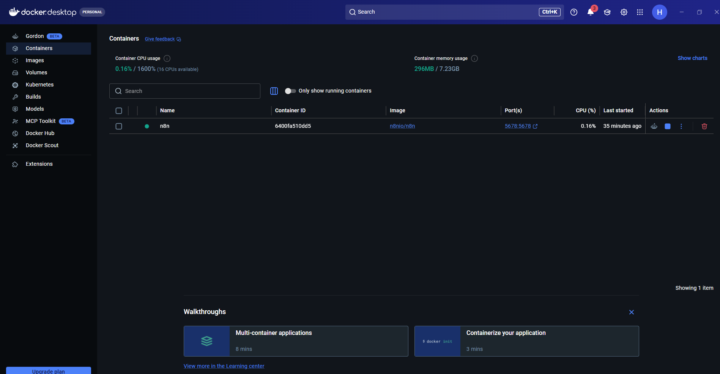The width and height of the screenshot is (720, 374).
Task: Click Ctrl+K shortcut badge
Action: 550,12
